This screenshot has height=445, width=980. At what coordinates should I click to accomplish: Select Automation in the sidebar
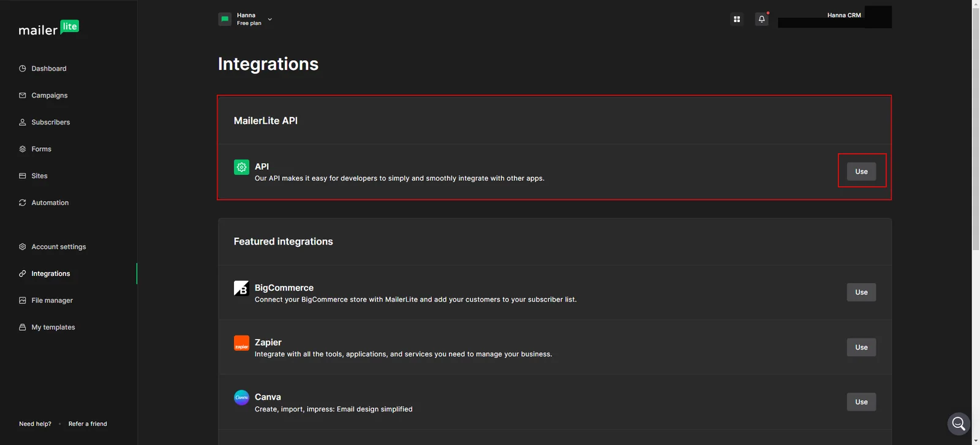(x=50, y=203)
